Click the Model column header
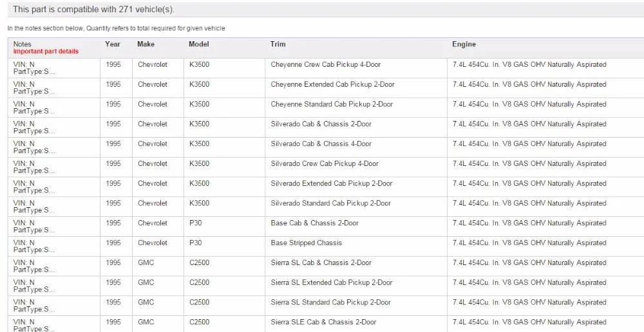644x332 pixels. pos(199,44)
